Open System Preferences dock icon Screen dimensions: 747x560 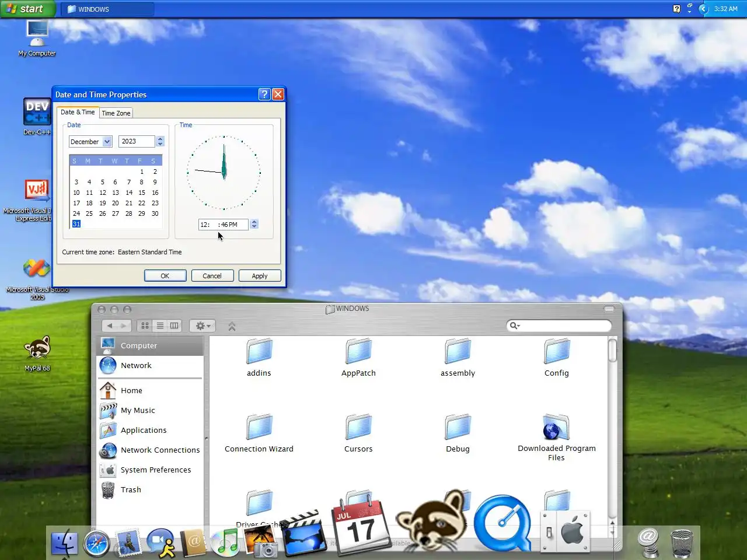[565, 531]
